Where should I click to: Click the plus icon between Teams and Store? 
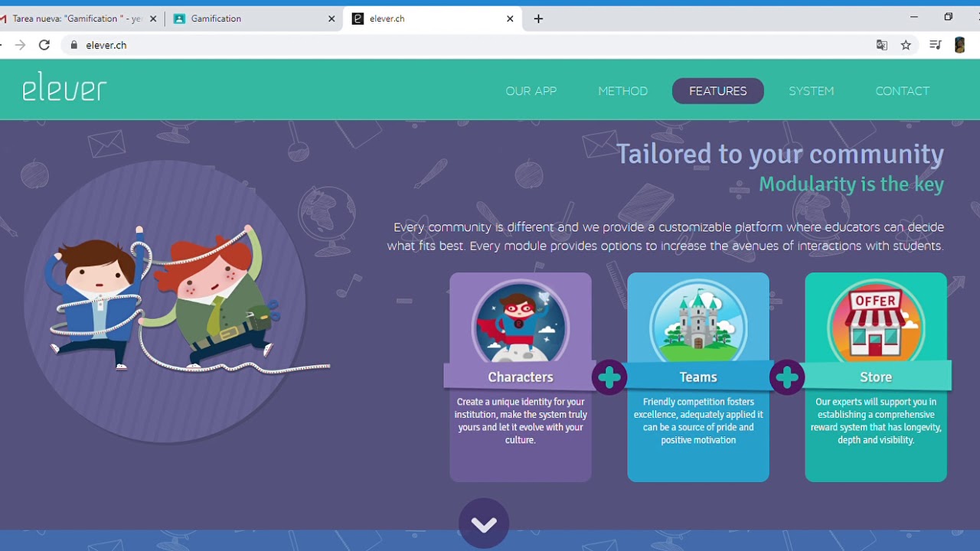787,377
